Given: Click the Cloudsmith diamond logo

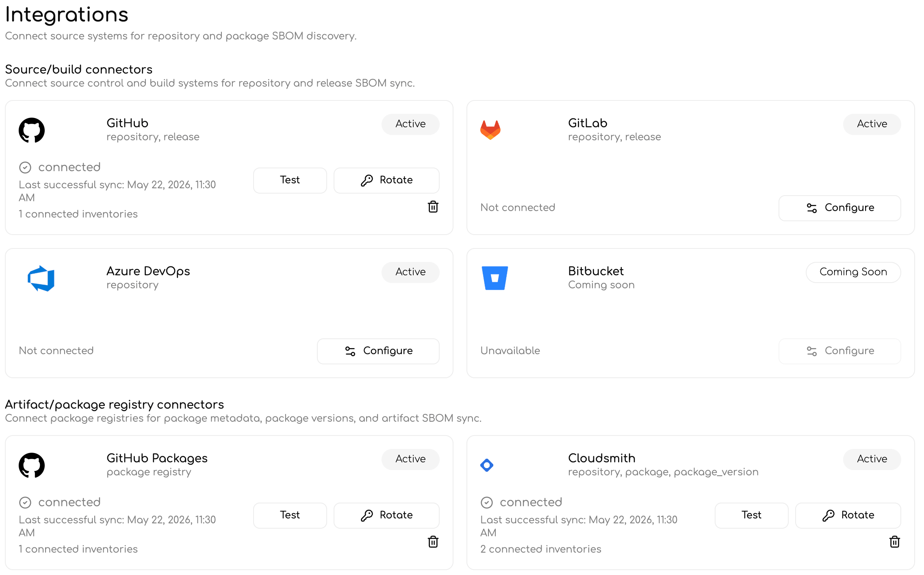Looking at the screenshot, I should pyautogui.click(x=487, y=465).
